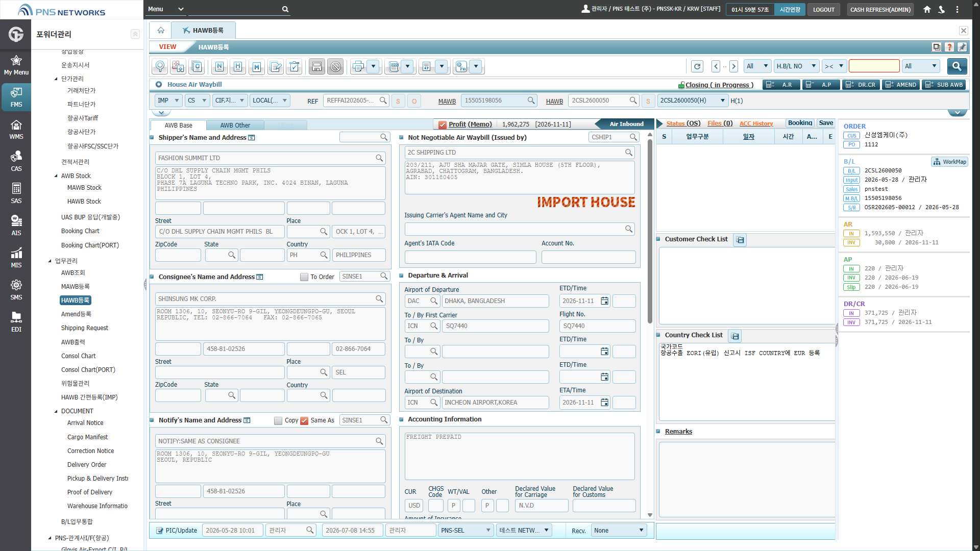
Task: Open the ACC History link
Action: pyautogui.click(x=756, y=123)
